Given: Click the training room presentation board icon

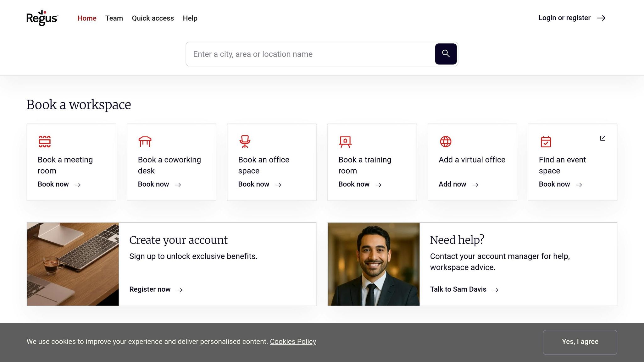Looking at the screenshot, I should click(x=345, y=142).
